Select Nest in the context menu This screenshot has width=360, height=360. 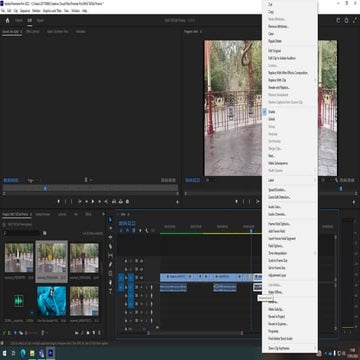tap(271, 156)
